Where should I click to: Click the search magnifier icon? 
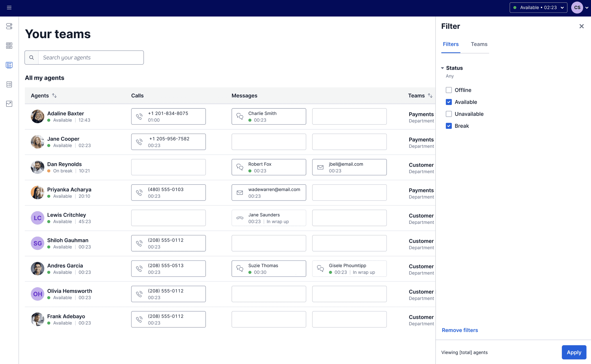[31, 58]
